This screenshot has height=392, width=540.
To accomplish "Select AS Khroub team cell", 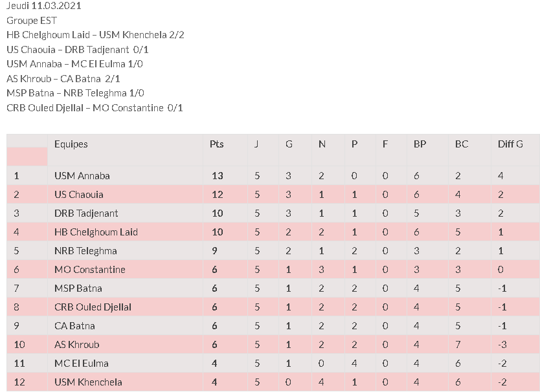I will [x=77, y=345].
